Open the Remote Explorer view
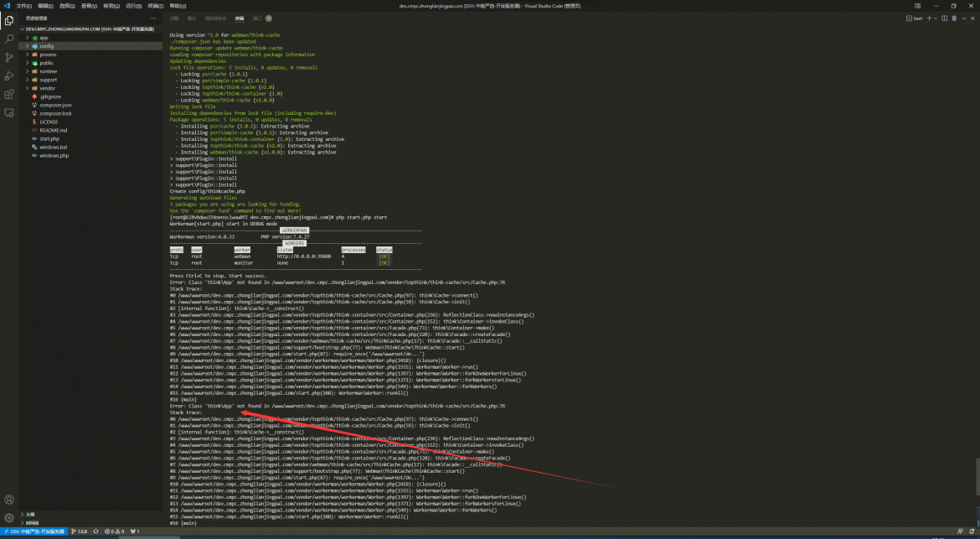The image size is (980, 539). pyautogui.click(x=8, y=113)
